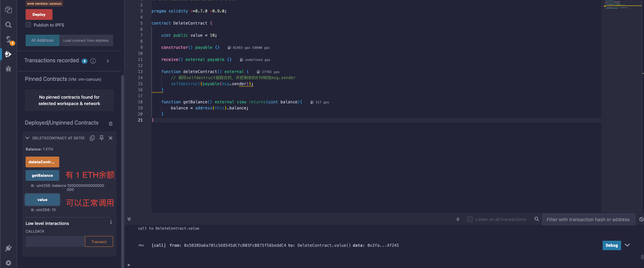The image size is (644, 268).
Task: Collapse the DELETECONTRACT instance chevron
Action: click(28, 138)
